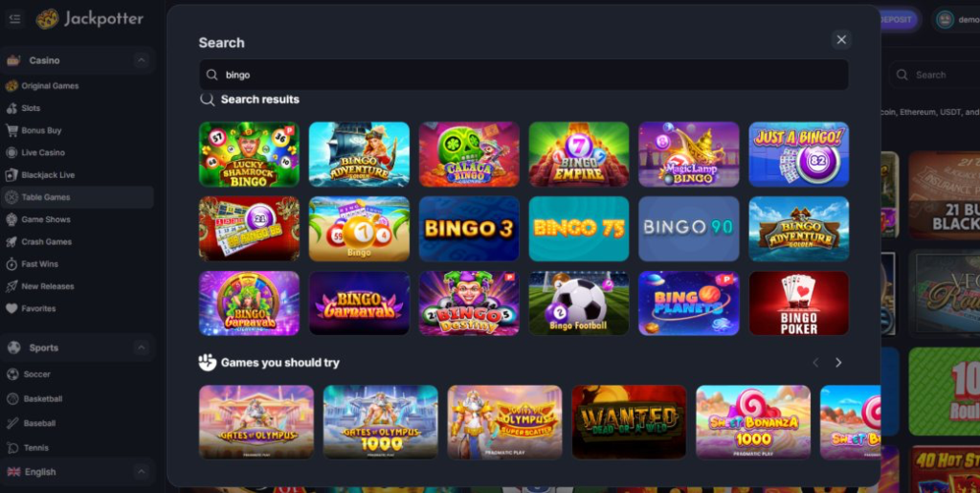Click the Bonus Buy cart icon

coord(11,130)
